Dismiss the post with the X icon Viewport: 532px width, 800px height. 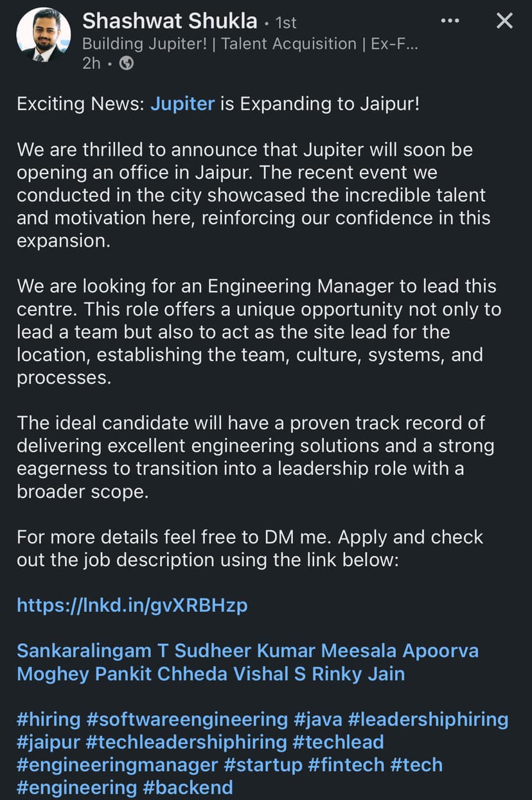[x=505, y=21]
